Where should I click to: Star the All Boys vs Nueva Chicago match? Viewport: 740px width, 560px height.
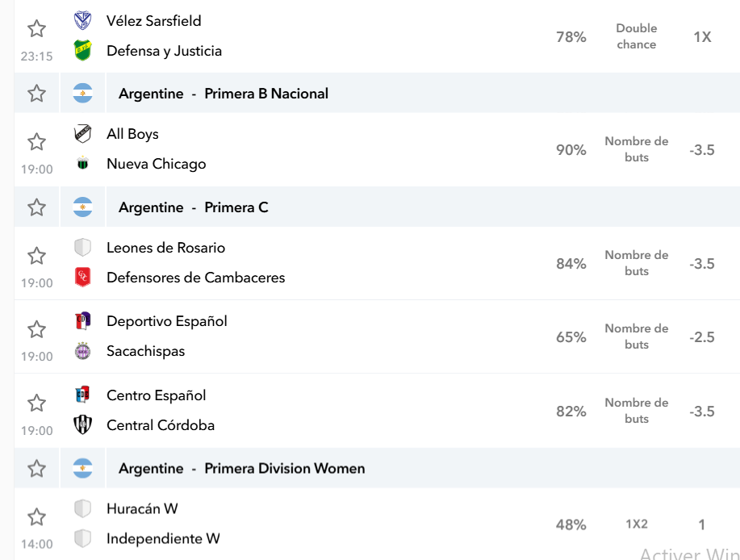tap(36, 141)
